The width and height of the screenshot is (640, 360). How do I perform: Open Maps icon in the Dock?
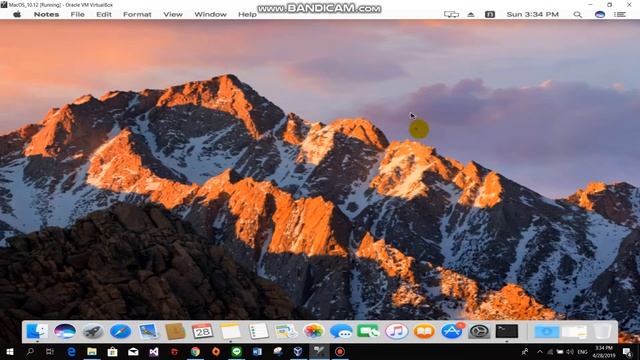pos(286,331)
